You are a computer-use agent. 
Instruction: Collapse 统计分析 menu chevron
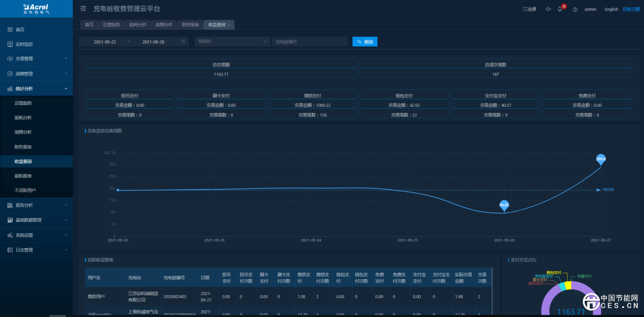(x=65, y=88)
